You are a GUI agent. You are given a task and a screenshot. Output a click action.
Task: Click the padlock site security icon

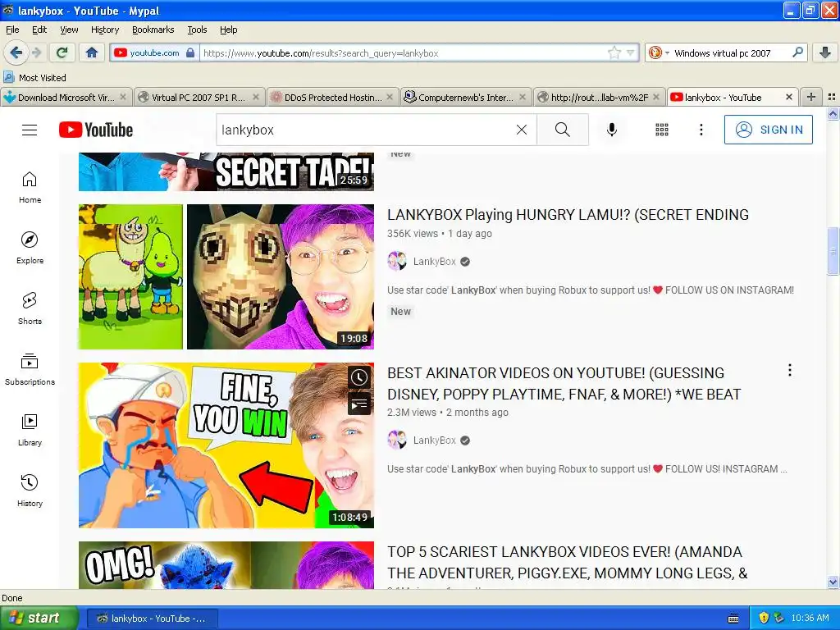190,52
